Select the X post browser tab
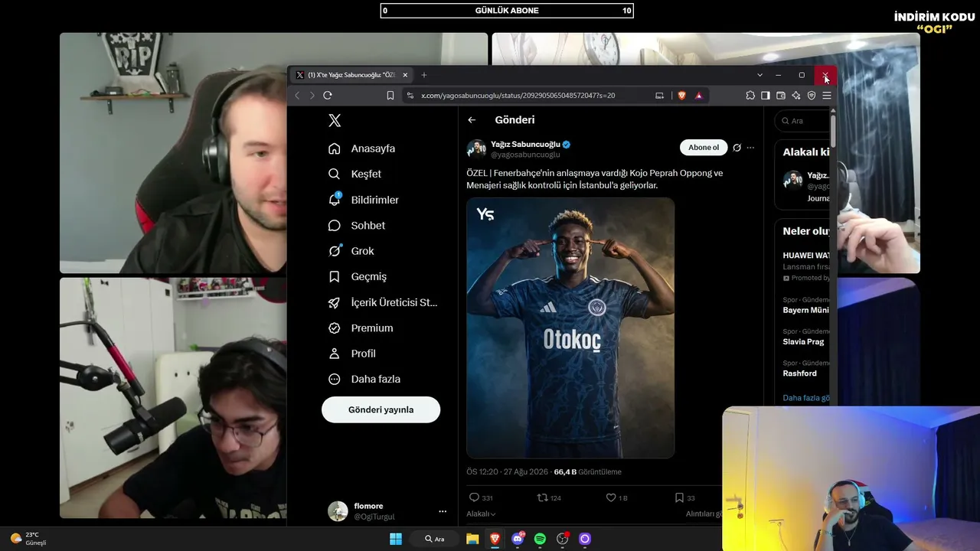Image resolution: width=980 pixels, height=551 pixels. point(353,75)
